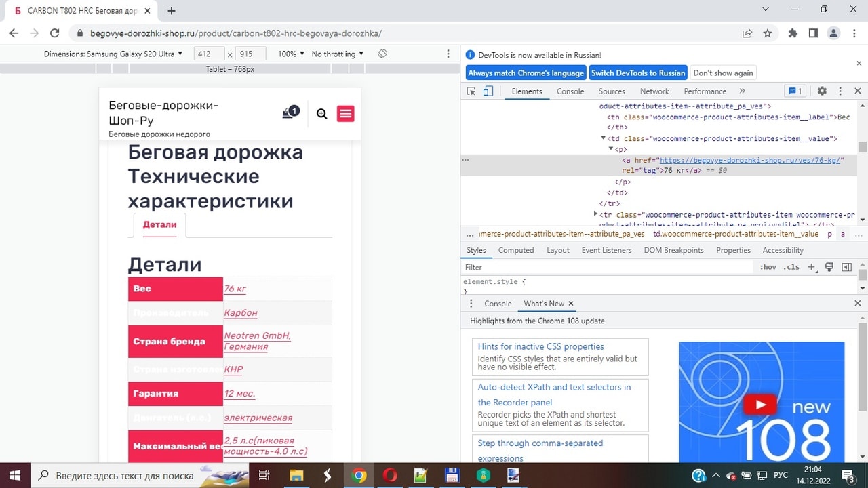Open Opera browser from taskbar
868x488 pixels.
coord(389,475)
